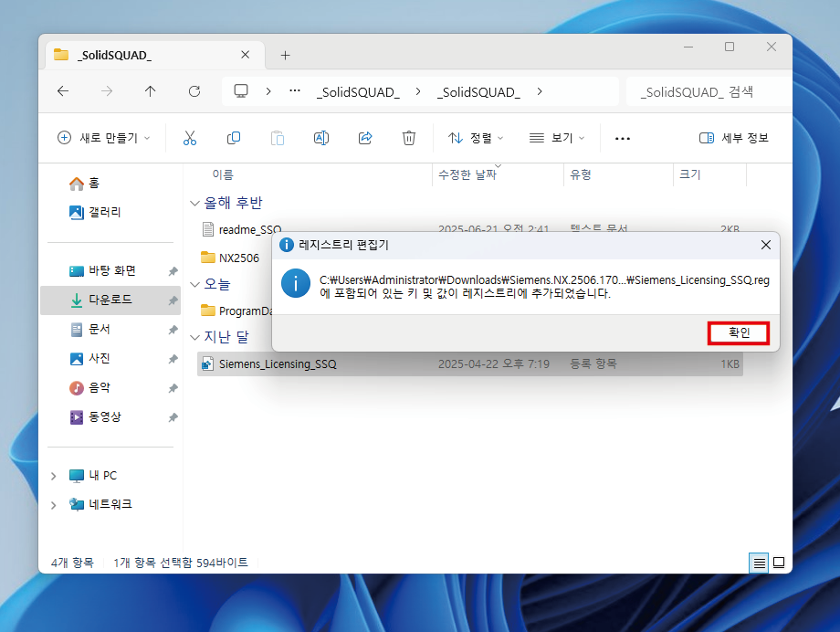The width and height of the screenshot is (840, 632).
Task: Sort by 수정한 날짜 column header
Action: (467, 174)
